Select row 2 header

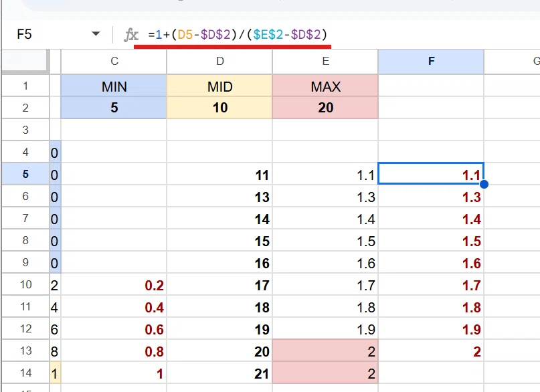pyautogui.click(x=25, y=108)
